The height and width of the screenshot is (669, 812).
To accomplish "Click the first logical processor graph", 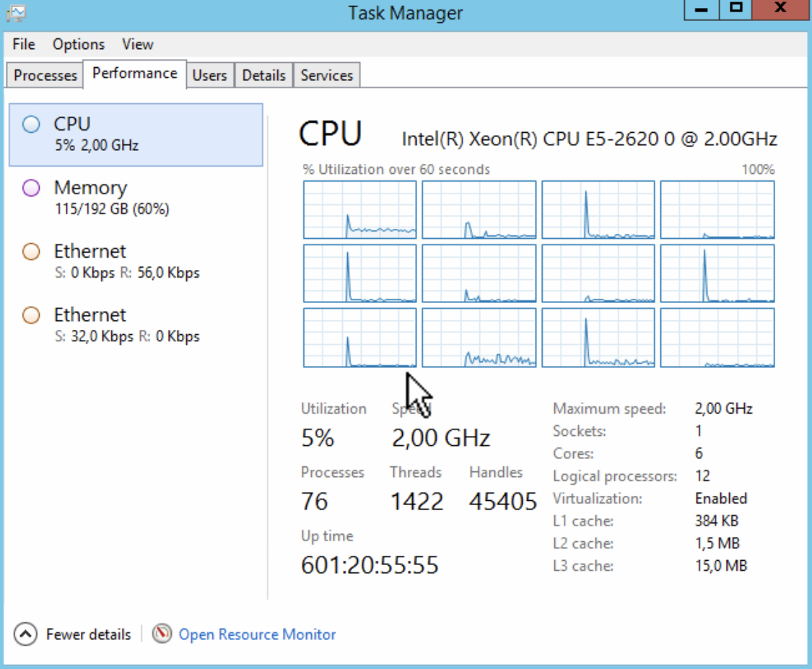I will (359, 210).
